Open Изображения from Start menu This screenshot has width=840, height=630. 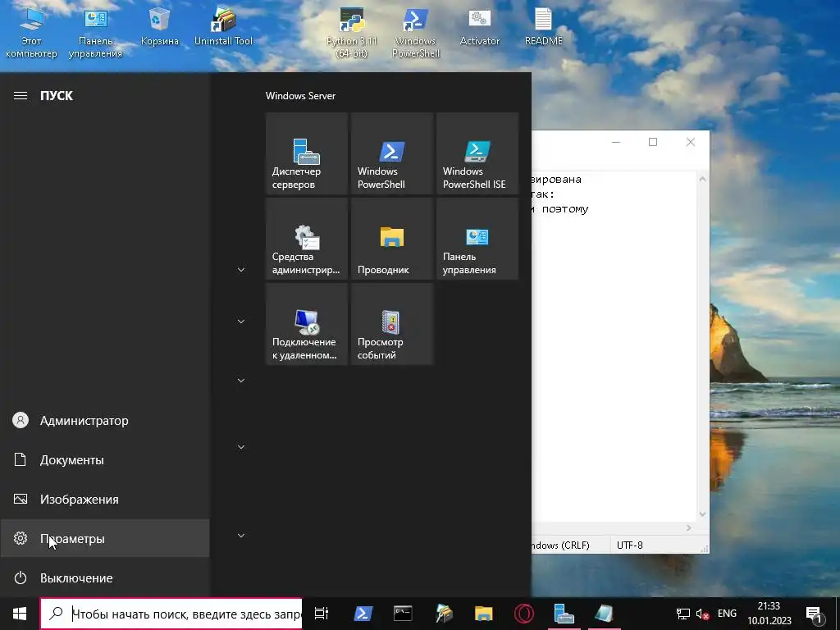point(105,500)
